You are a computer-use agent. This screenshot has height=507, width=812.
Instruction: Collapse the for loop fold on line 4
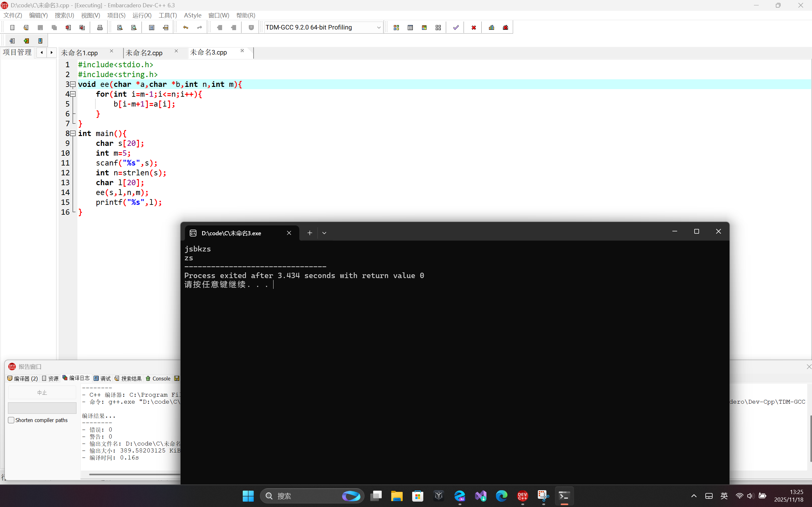pos(73,94)
